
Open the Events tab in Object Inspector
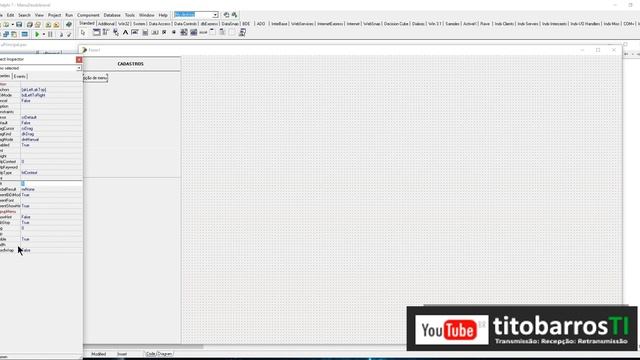tap(20, 76)
